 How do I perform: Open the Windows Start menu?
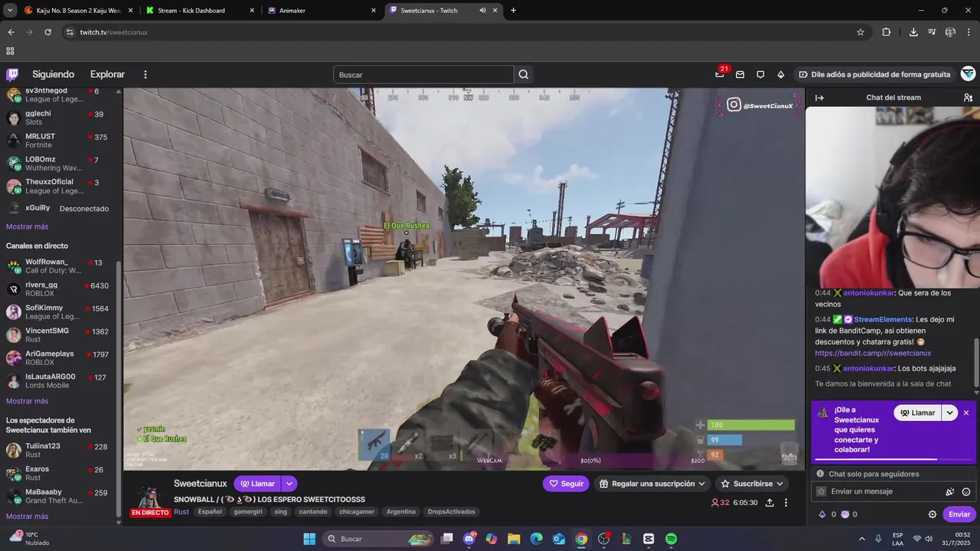pos(309,539)
